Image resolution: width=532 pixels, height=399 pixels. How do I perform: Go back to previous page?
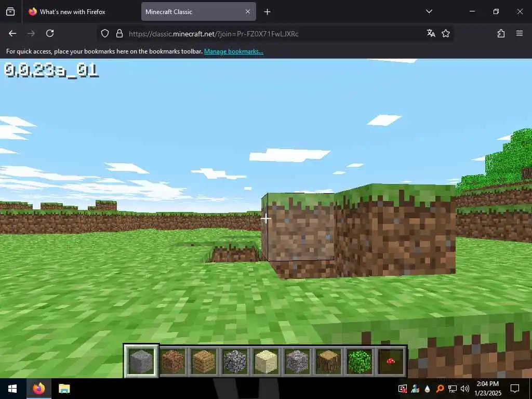pyautogui.click(x=12, y=33)
